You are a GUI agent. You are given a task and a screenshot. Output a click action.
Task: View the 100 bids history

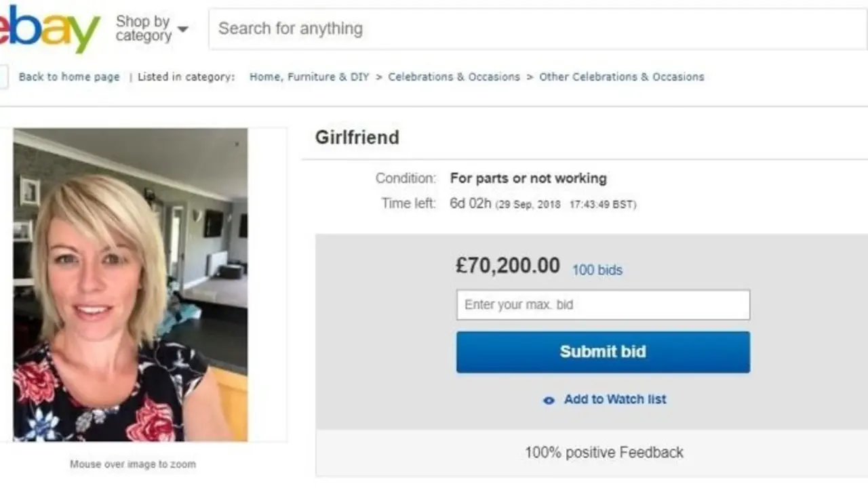[x=597, y=270]
